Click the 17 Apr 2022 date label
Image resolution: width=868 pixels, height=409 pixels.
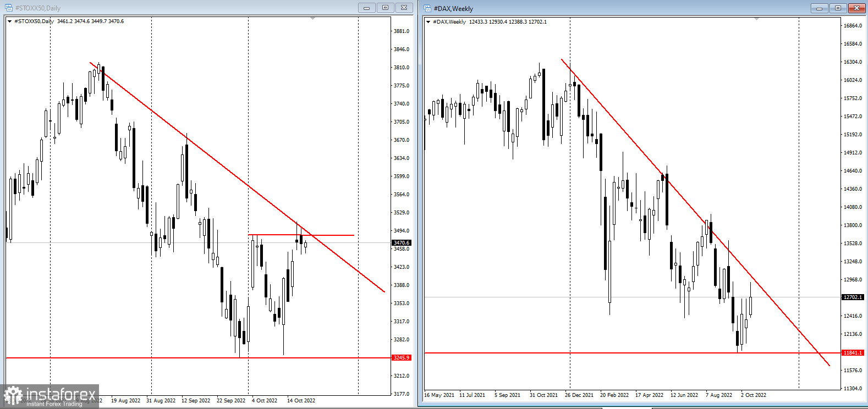coord(650,395)
